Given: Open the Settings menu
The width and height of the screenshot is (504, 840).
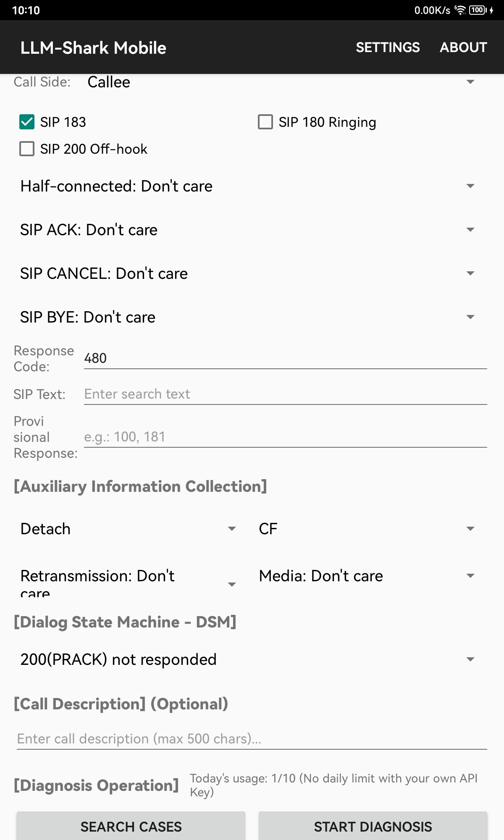Looking at the screenshot, I should tap(388, 47).
